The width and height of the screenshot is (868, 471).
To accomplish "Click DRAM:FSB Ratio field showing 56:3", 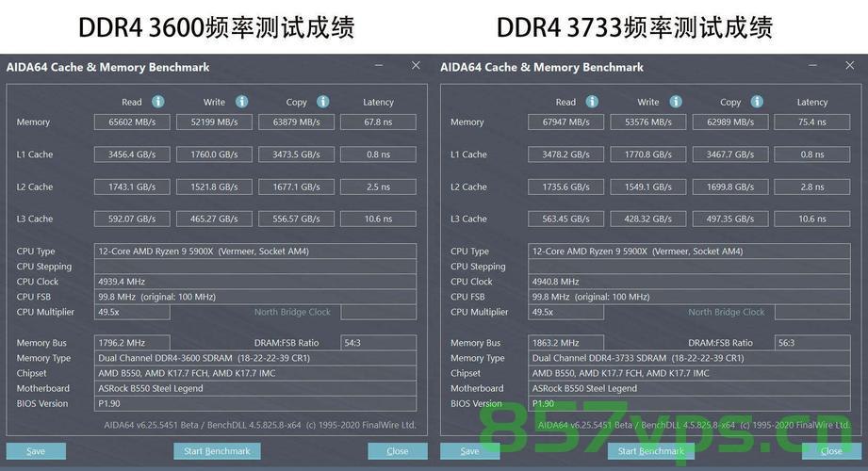I will click(x=812, y=343).
